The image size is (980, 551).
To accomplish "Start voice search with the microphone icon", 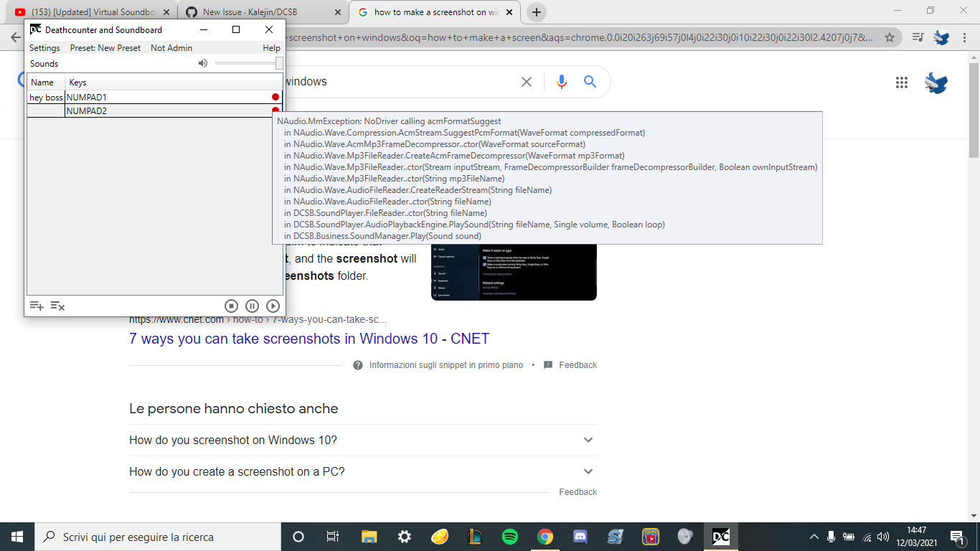I will pyautogui.click(x=561, y=81).
